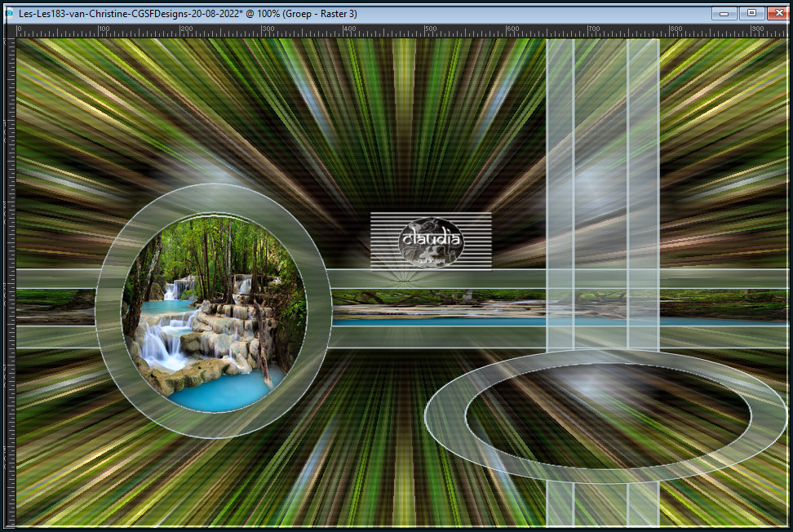
Task: Click the PaintShop Pro document icon in title bar
Action: pos(10,14)
